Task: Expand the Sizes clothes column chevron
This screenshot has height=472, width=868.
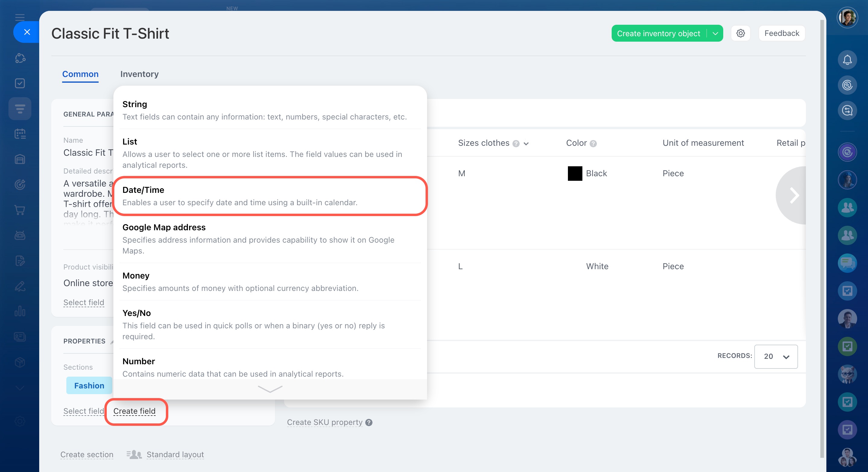Action: click(x=526, y=144)
